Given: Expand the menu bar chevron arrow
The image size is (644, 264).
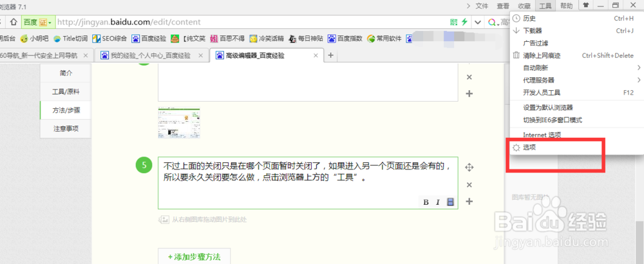Looking at the screenshot, I should pyautogui.click(x=469, y=6).
